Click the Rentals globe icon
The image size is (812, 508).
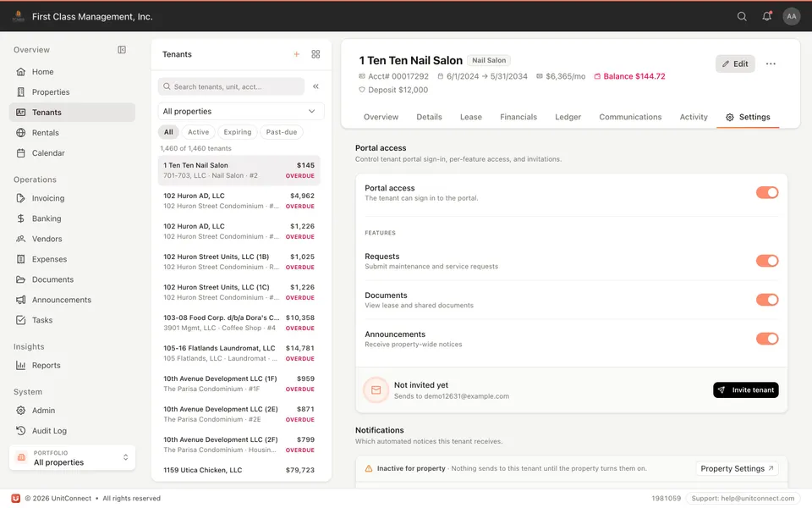(x=20, y=133)
